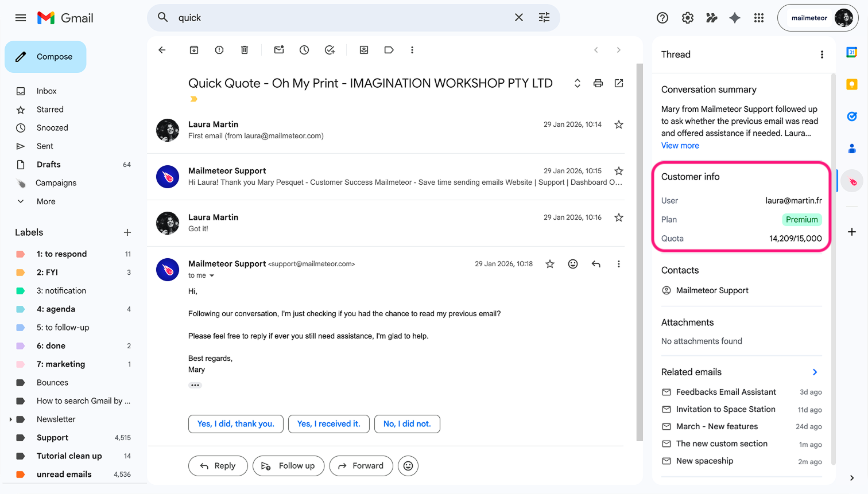Open Google Keep in the side panel
868x494 pixels.
852,84
